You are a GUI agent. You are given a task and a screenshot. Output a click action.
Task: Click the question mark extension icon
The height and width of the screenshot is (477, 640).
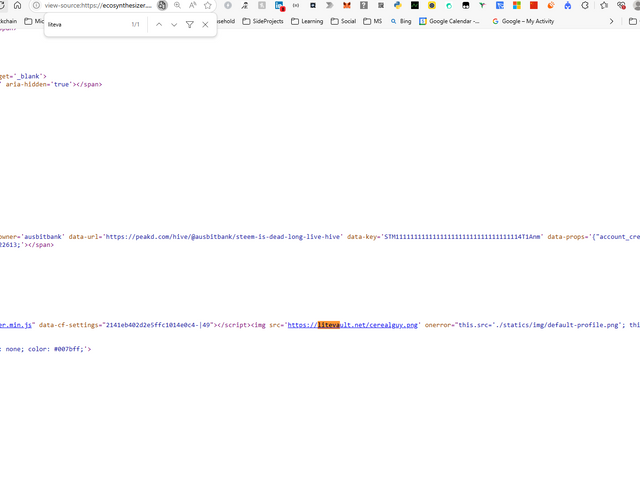[x=364, y=5]
